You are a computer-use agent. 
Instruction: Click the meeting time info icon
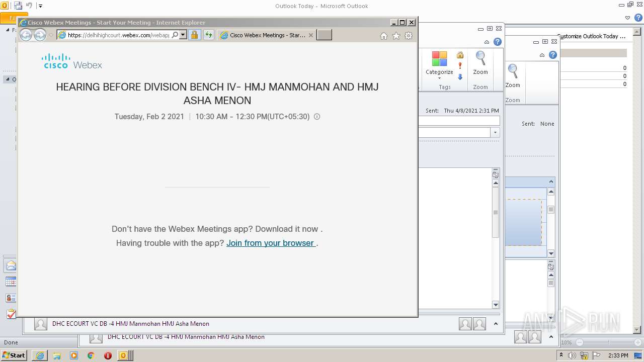point(317,117)
